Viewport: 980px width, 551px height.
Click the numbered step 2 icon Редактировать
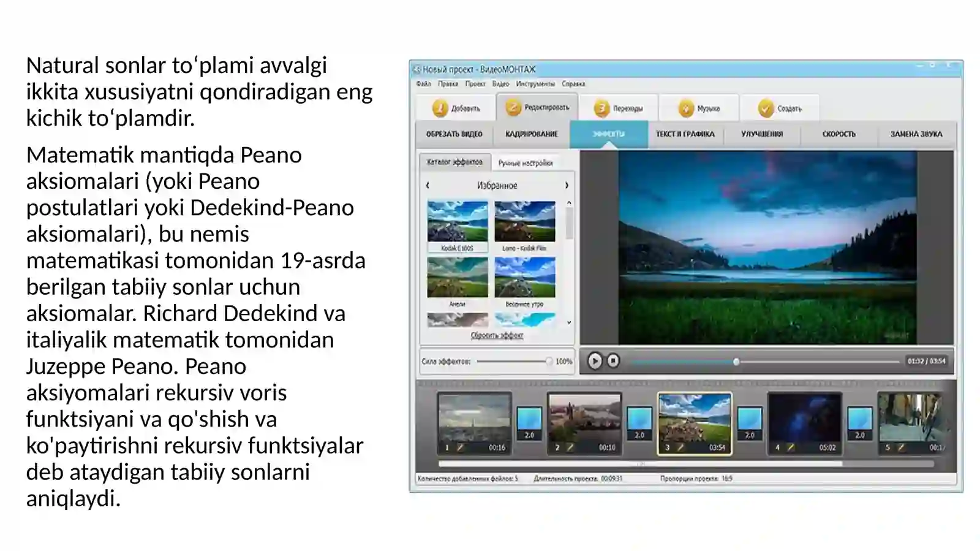click(x=513, y=108)
